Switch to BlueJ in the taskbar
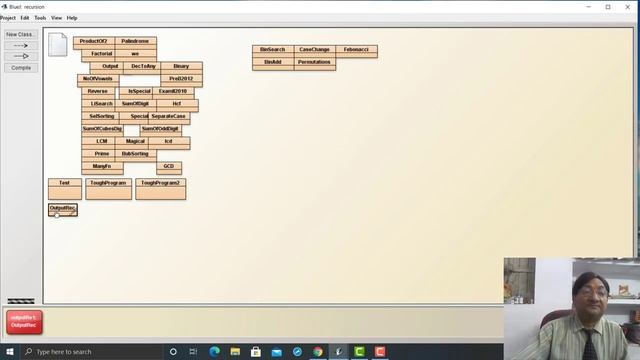This screenshot has height=360, width=640. point(339,351)
